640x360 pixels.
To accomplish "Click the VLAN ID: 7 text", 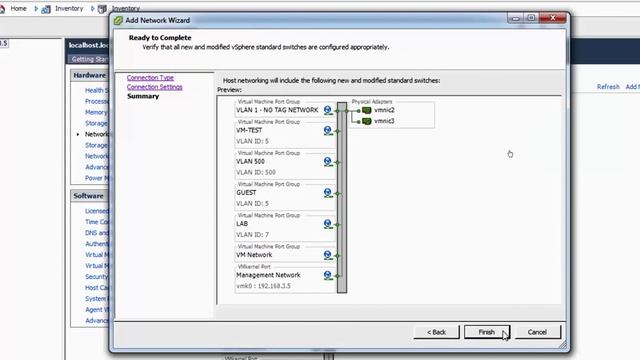I will point(252,235).
